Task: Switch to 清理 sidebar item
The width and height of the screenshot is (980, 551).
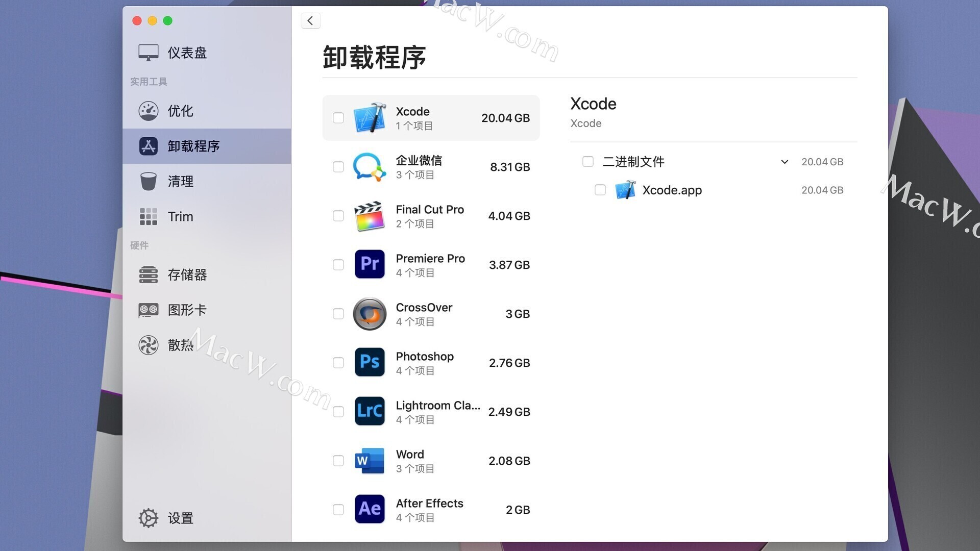Action: pos(207,181)
